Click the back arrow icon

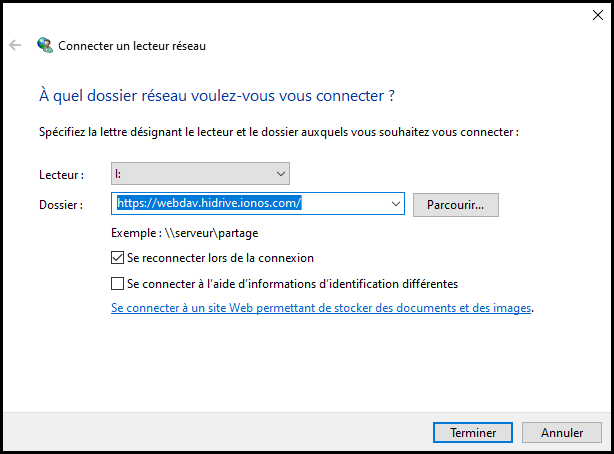15,45
